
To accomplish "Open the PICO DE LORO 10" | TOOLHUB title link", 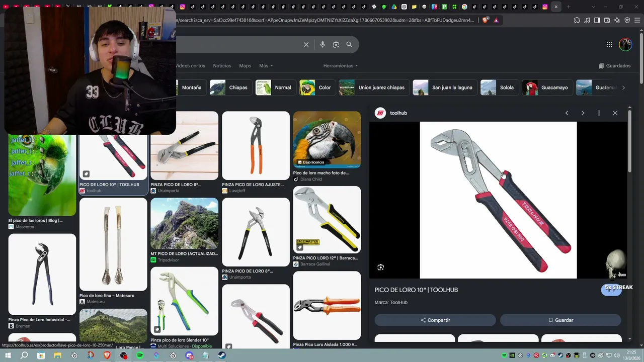I will pyautogui.click(x=416, y=290).
